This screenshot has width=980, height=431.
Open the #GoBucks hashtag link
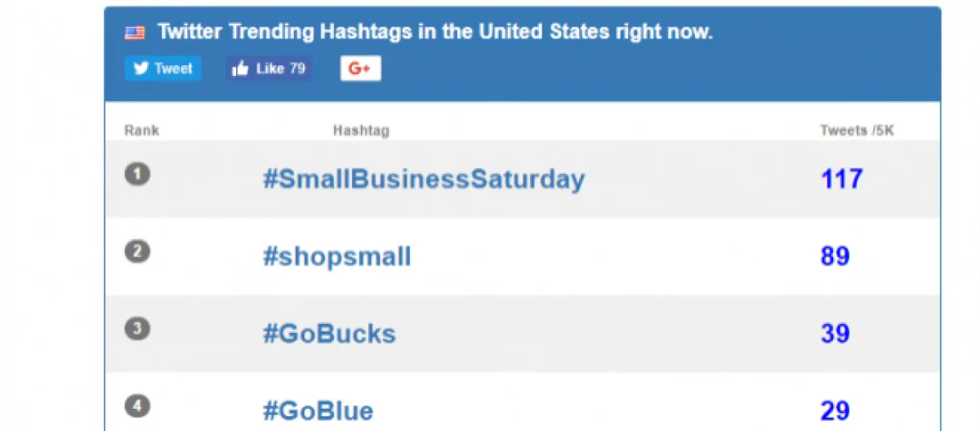[329, 334]
